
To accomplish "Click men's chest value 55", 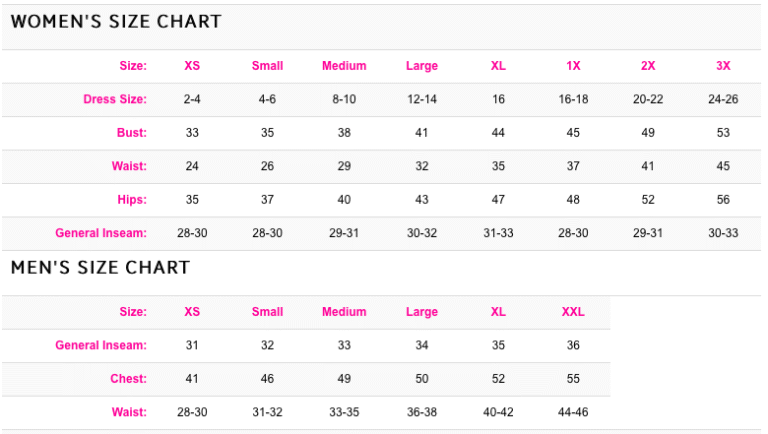I will click(x=573, y=379).
